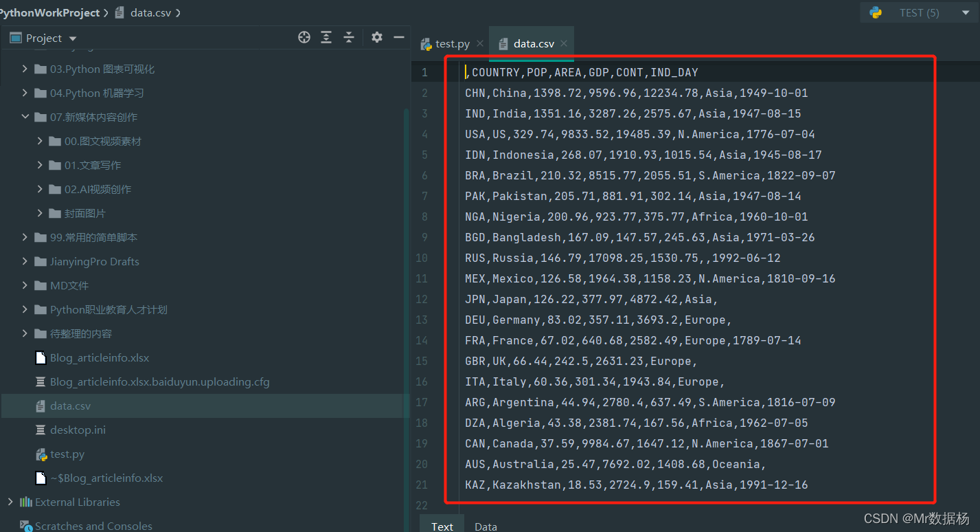Screen dimensions: 980x532
Task: Click the Scratches and Consoles icon
Action: coord(26,526)
